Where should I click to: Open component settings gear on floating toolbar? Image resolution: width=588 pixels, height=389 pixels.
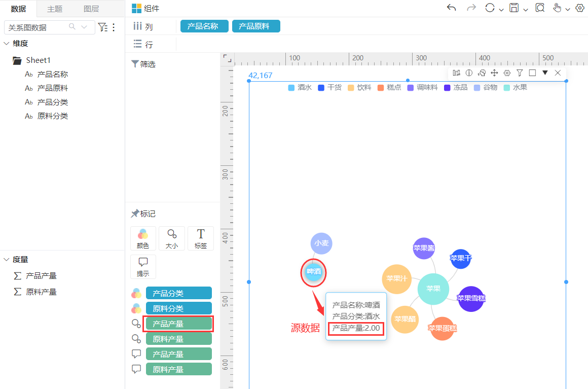point(507,73)
